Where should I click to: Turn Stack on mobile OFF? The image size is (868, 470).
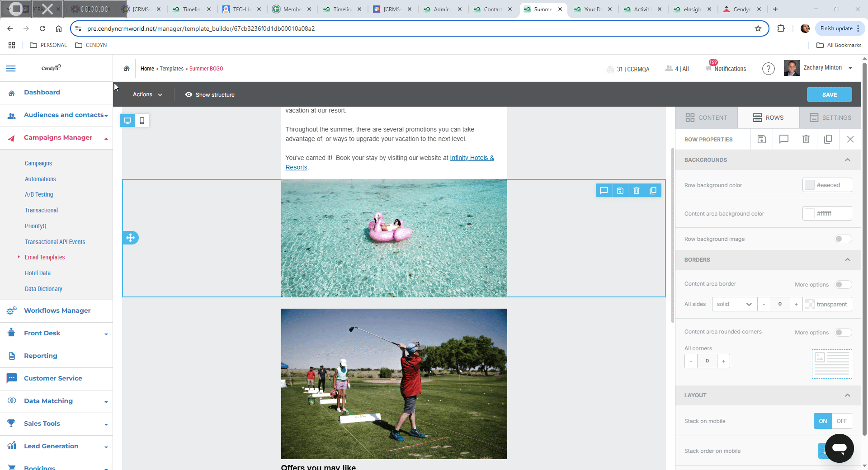842,421
